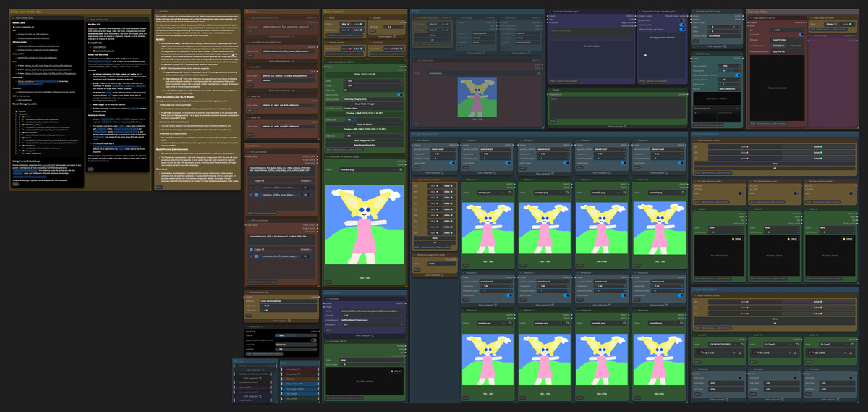This screenshot has height=412, width=868.
Task: Click seconds value in Duration node
Action: (x=393, y=27)
